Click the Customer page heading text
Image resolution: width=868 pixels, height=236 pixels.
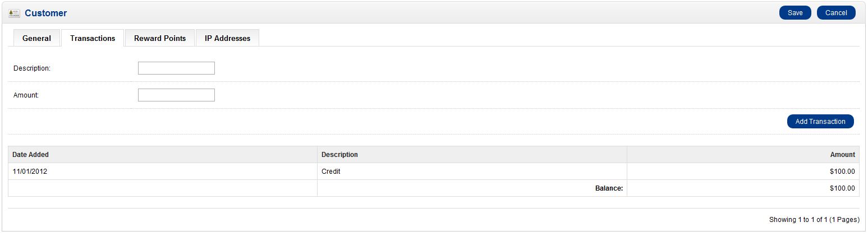coord(45,13)
